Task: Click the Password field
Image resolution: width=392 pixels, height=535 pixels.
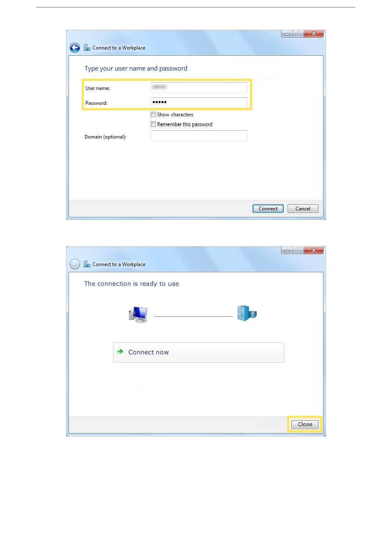Action: (199, 102)
